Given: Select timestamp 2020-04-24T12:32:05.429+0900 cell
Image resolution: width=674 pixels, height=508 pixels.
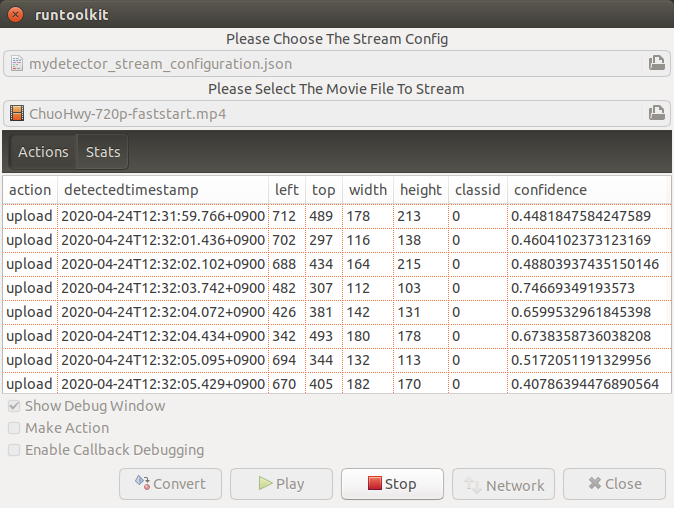Looking at the screenshot, I should coord(163,384).
